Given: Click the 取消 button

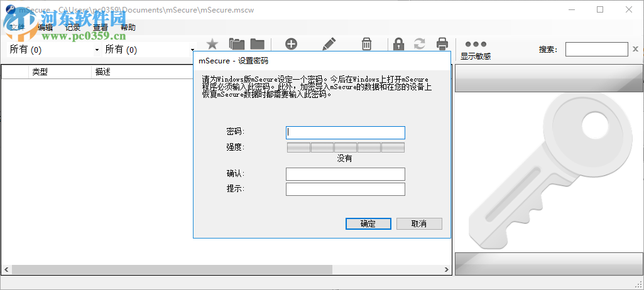Looking at the screenshot, I should [x=419, y=223].
